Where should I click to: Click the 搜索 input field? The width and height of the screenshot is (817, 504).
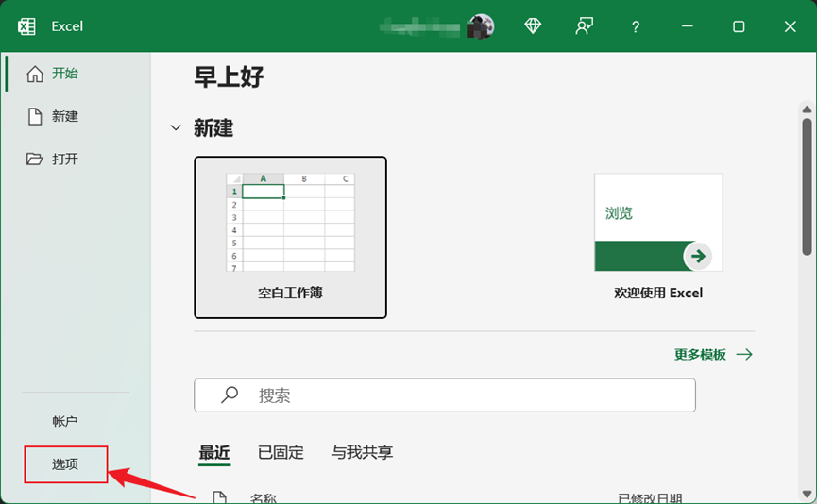click(463, 395)
